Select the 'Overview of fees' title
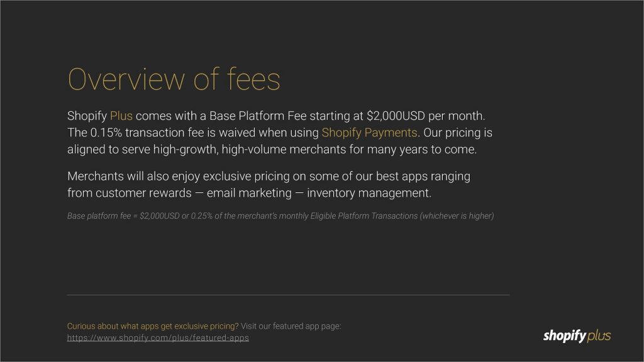 (174, 80)
